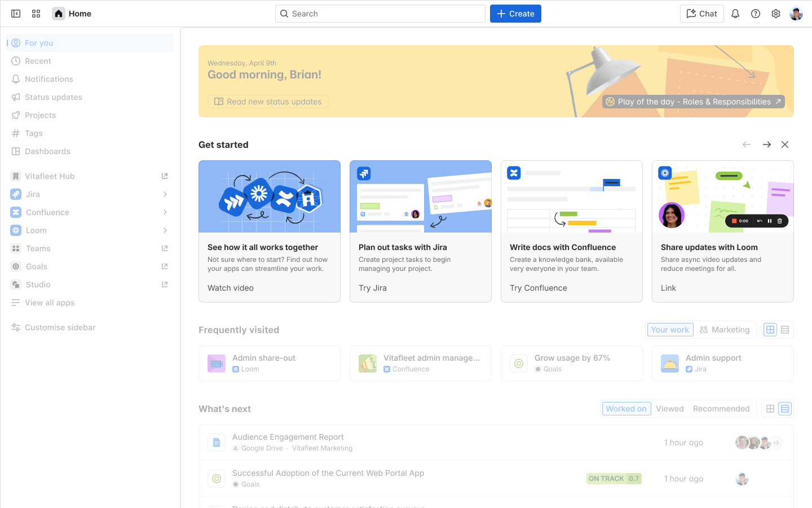Click the Try Jira link
The width and height of the screenshot is (812, 508).
click(x=373, y=288)
